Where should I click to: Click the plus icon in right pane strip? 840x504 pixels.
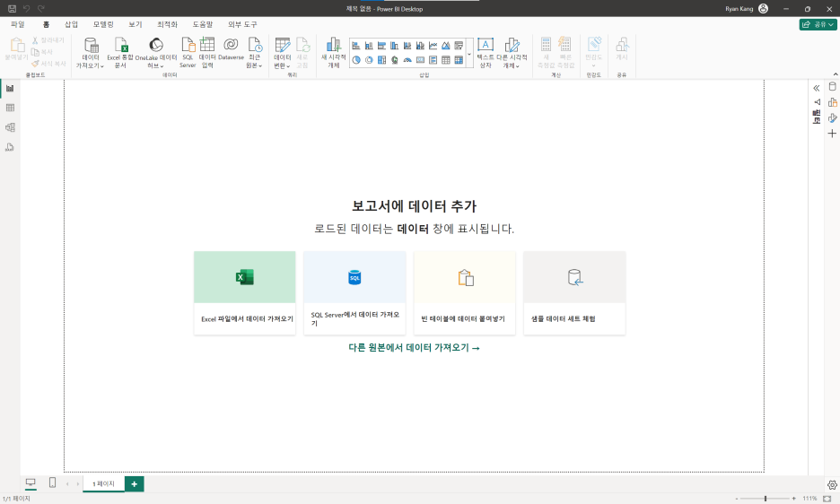click(832, 134)
